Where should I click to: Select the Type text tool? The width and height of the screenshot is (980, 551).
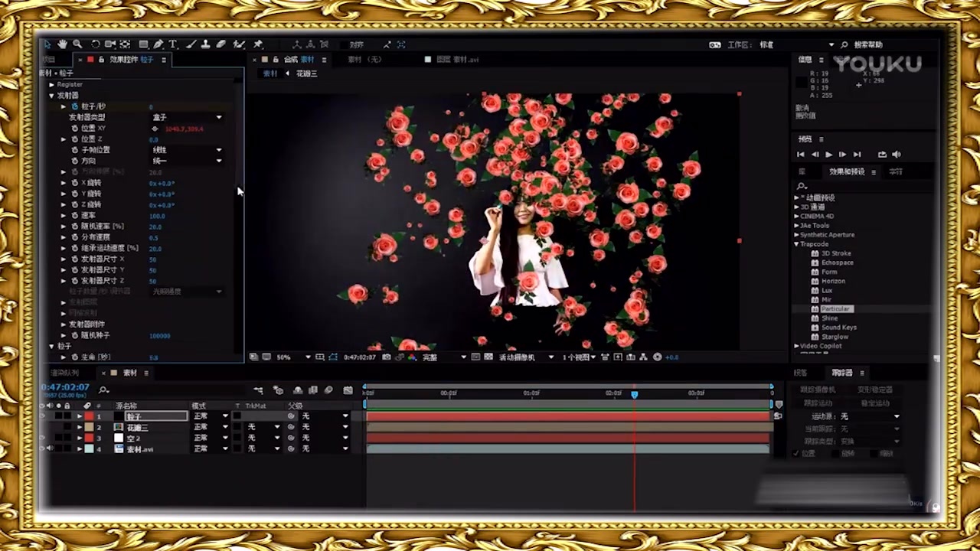(x=173, y=44)
